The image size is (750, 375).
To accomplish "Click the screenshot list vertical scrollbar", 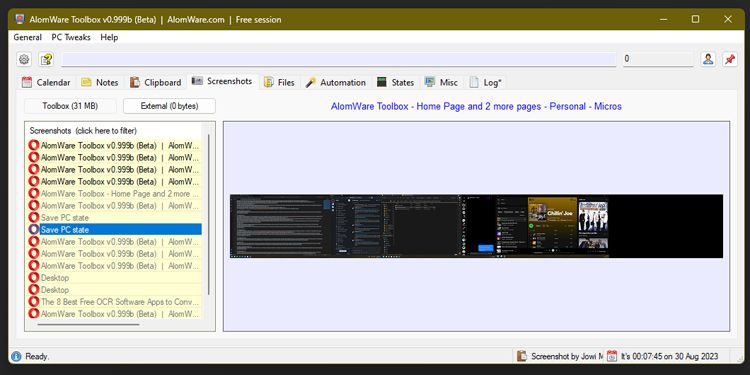I will click(208, 214).
